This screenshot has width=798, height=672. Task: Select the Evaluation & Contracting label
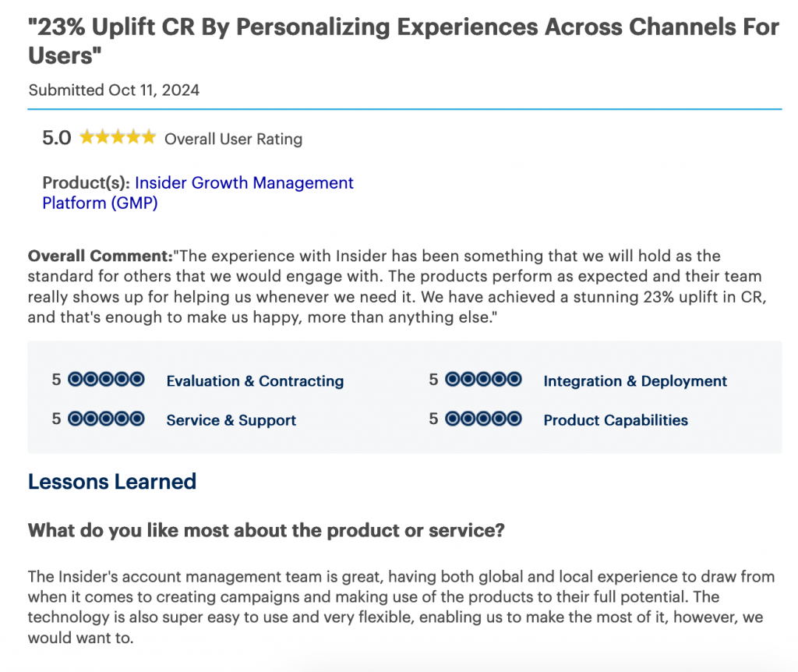[255, 381]
